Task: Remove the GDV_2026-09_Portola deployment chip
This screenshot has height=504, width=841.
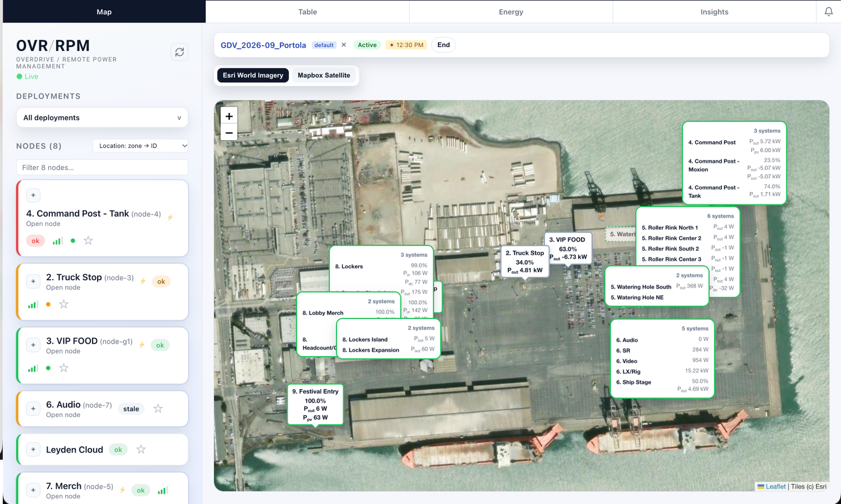Action: (x=344, y=45)
